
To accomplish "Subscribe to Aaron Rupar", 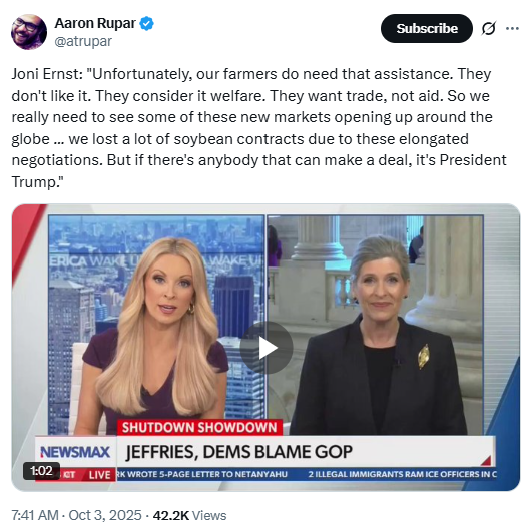I will pos(427,28).
